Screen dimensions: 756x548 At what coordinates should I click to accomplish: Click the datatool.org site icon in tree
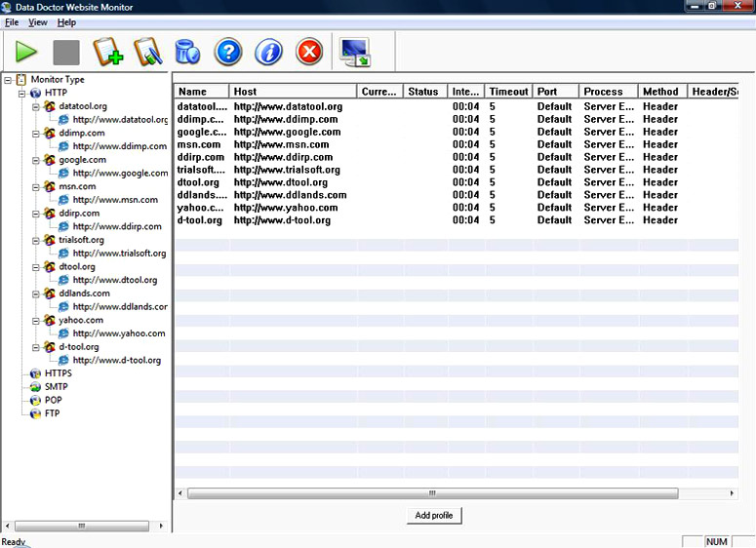[50, 106]
